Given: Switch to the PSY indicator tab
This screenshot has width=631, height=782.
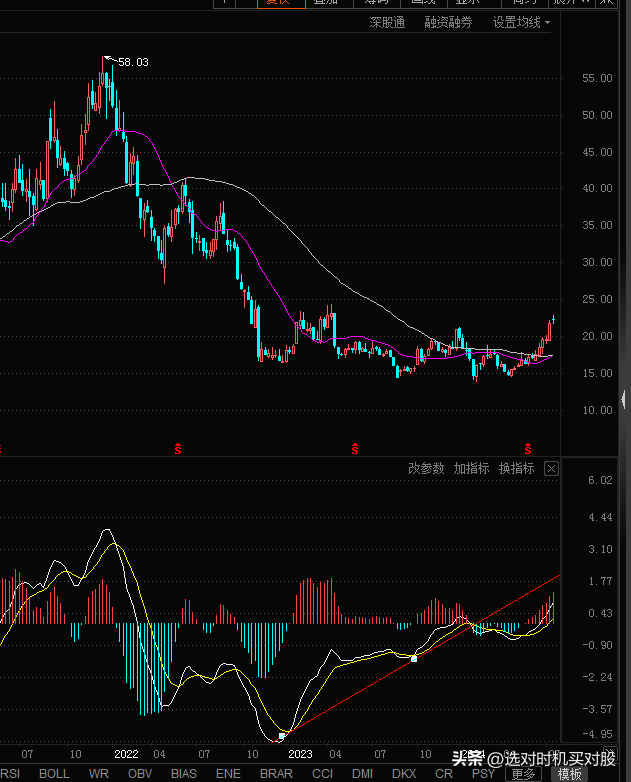Looking at the screenshot, I should (483, 774).
